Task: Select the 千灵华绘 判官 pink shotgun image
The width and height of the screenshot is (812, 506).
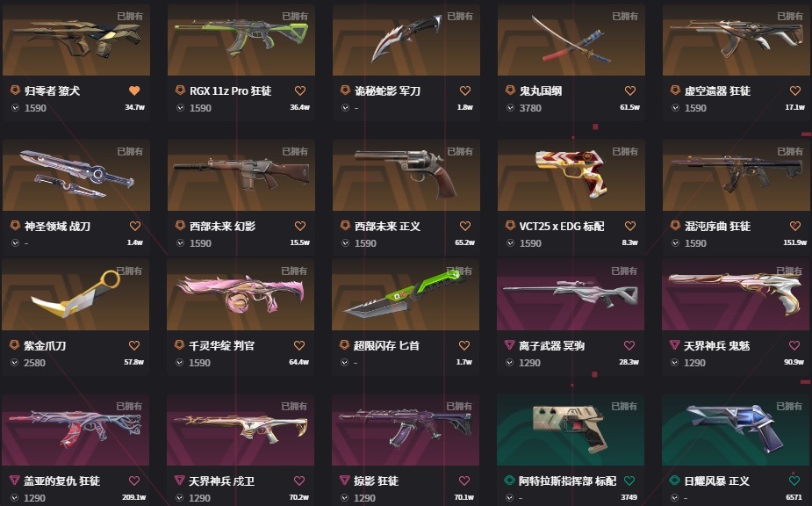Action: pos(241,294)
